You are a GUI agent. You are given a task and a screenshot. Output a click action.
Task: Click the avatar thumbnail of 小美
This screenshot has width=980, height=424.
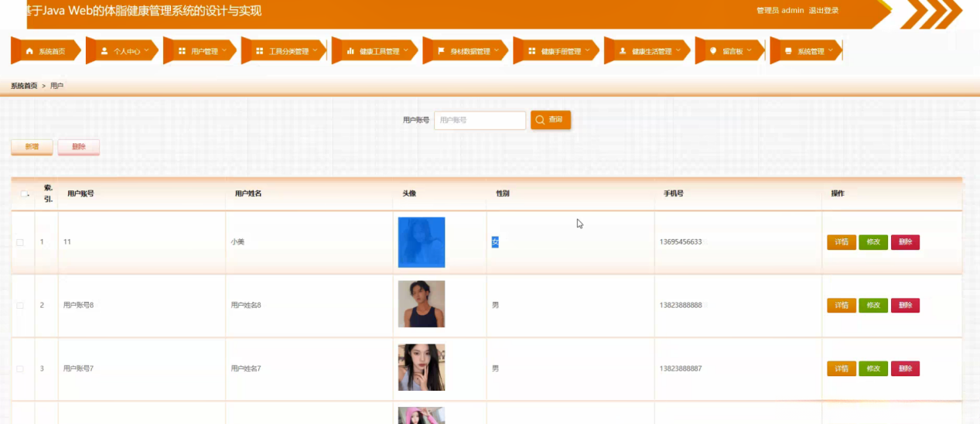422,242
